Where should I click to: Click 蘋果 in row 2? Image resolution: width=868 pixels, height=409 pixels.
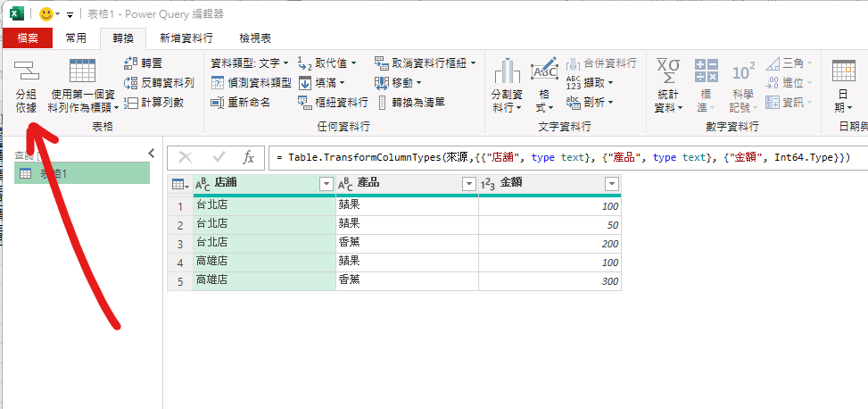tap(408, 225)
